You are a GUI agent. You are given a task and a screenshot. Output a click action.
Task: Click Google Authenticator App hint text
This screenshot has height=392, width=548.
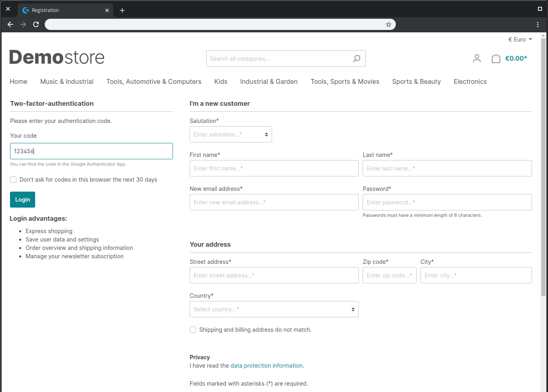(x=68, y=164)
